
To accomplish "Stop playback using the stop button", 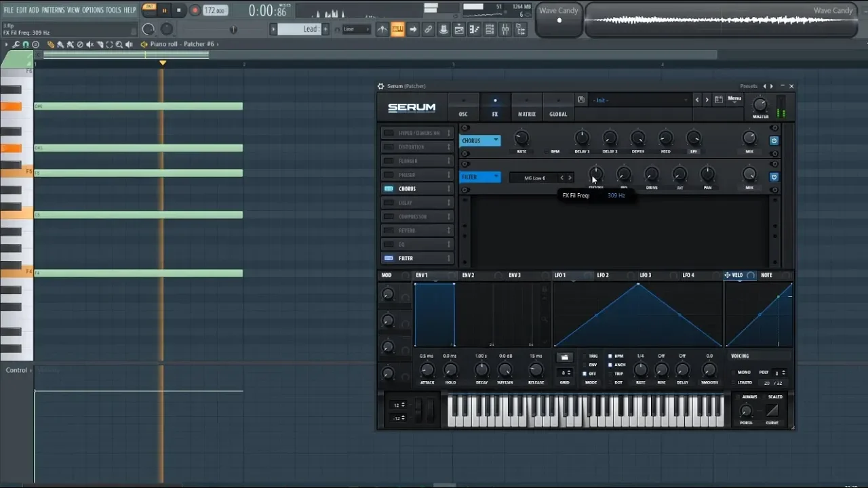I will click(179, 10).
